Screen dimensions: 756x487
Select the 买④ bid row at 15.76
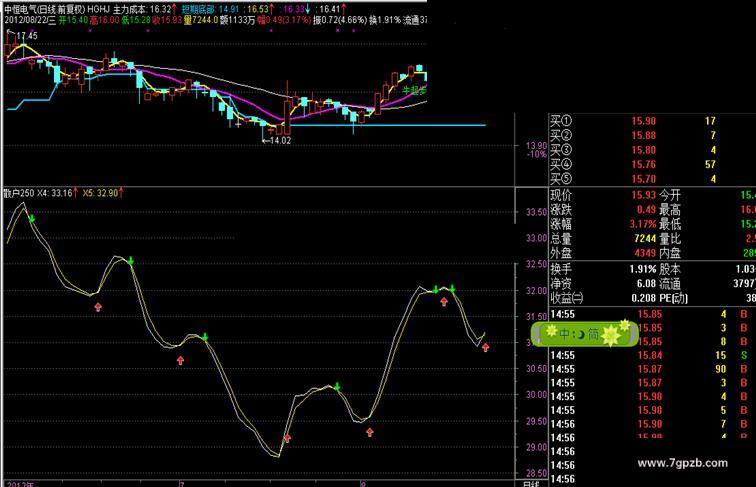click(652, 164)
